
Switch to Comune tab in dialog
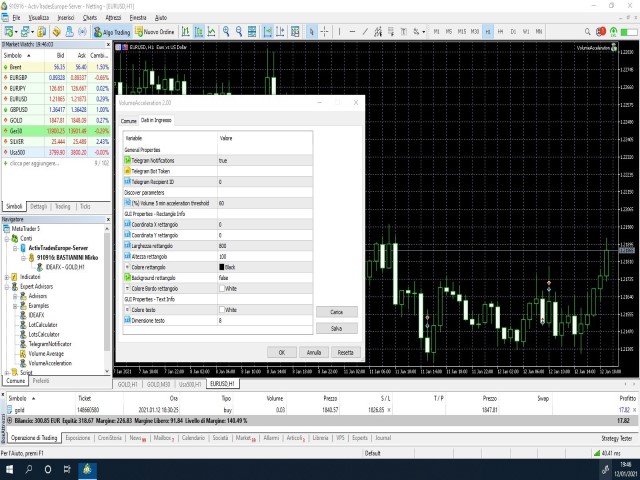(128, 121)
